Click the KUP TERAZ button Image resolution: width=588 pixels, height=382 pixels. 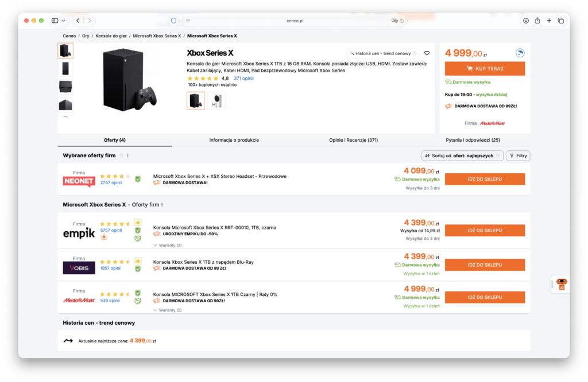(x=485, y=68)
